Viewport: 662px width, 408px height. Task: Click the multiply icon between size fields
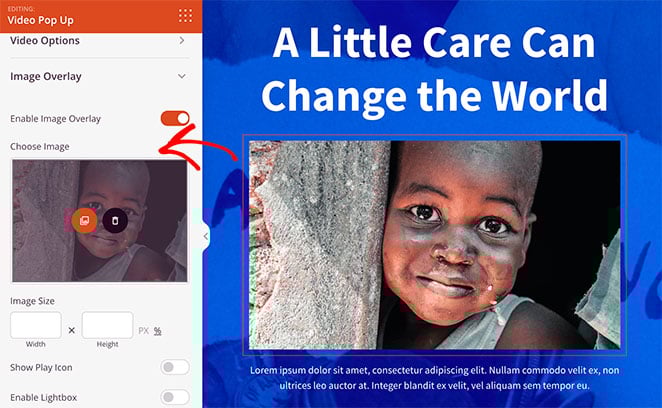(x=72, y=330)
